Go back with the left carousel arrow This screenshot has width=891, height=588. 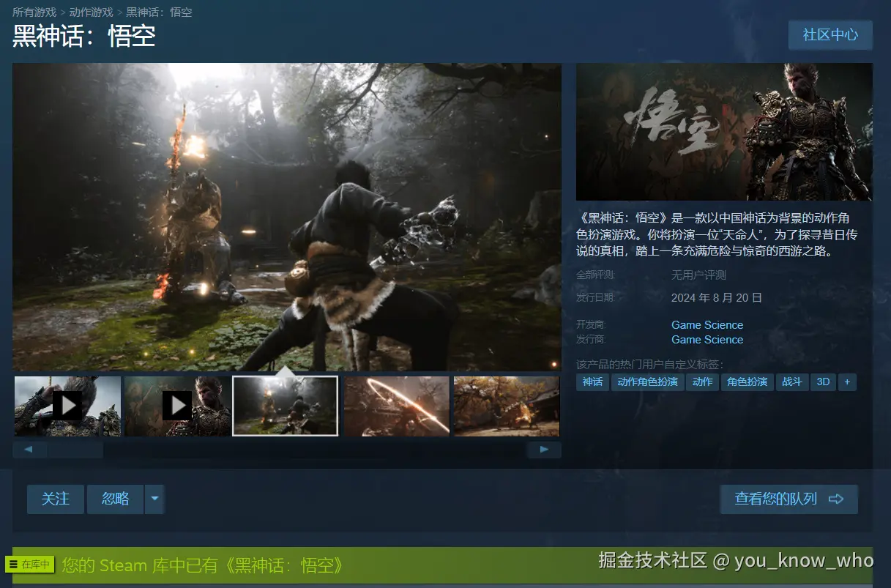(x=29, y=449)
